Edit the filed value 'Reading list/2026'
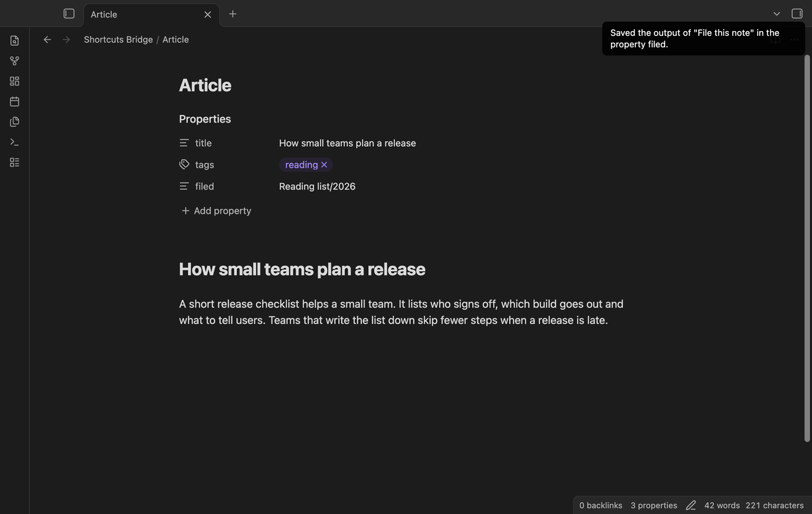This screenshot has height=514, width=812. (x=317, y=187)
